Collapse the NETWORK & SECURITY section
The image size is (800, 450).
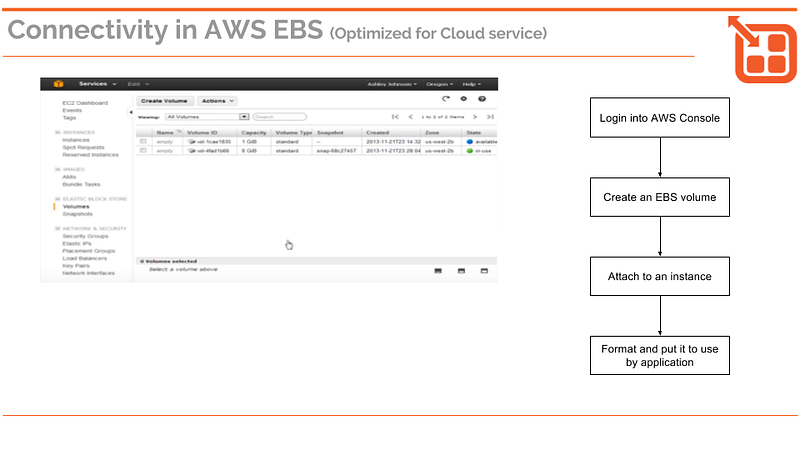pyautogui.click(x=58, y=229)
